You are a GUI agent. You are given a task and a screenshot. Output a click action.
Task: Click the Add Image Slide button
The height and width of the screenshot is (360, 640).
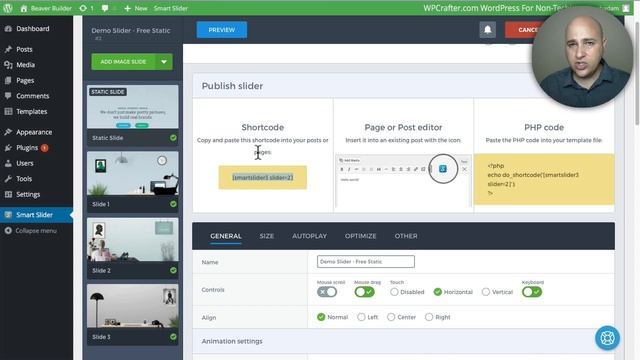point(123,62)
